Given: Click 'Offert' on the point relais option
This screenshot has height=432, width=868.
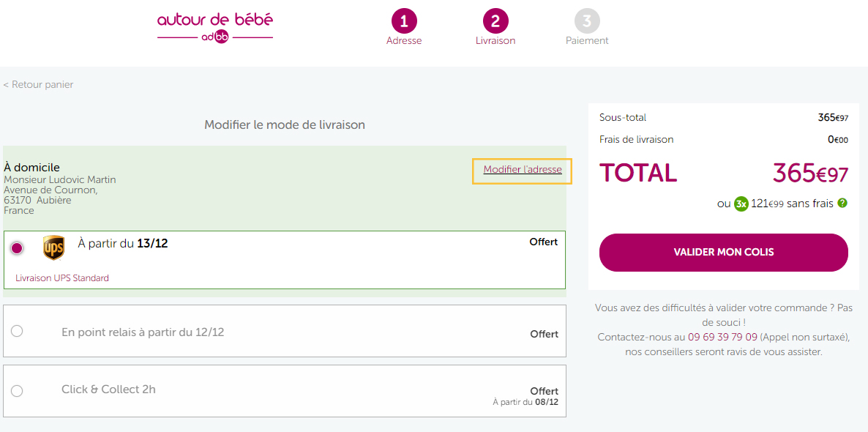Looking at the screenshot, I should pos(545,335).
